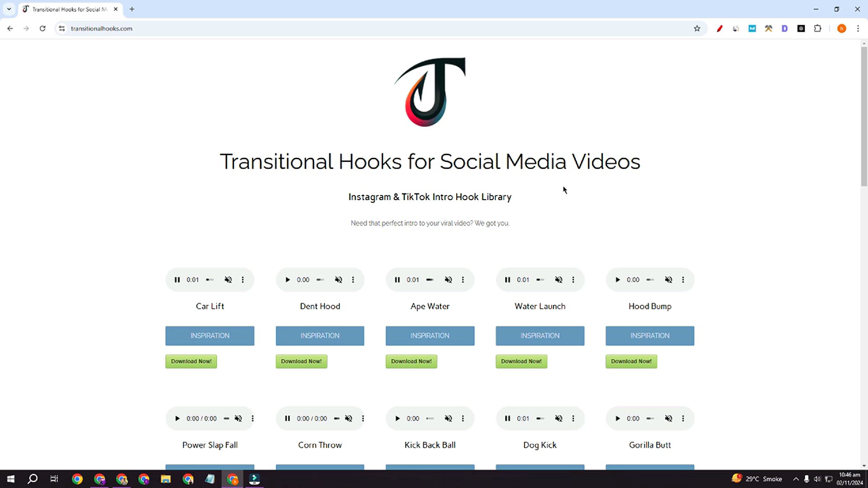Seek on the Ape Water progress slider
The image size is (868, 488).
(x=430, y=280)
